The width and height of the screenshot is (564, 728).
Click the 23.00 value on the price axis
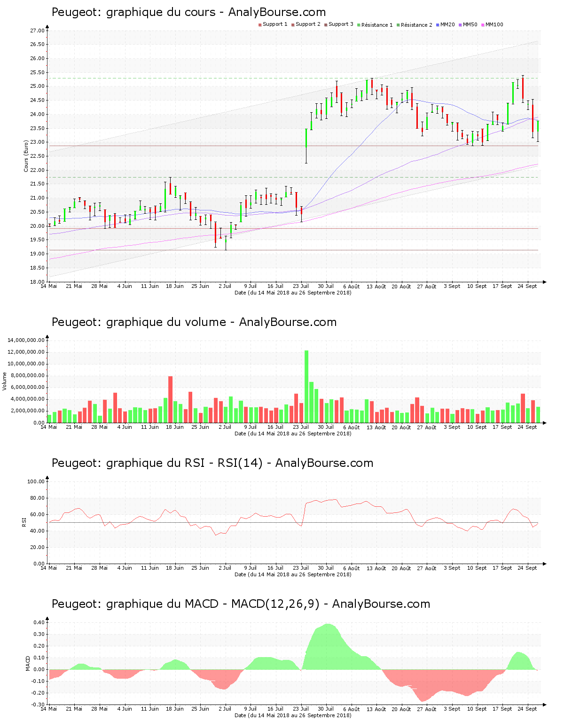pyautogui.click(x=38, y=142)
